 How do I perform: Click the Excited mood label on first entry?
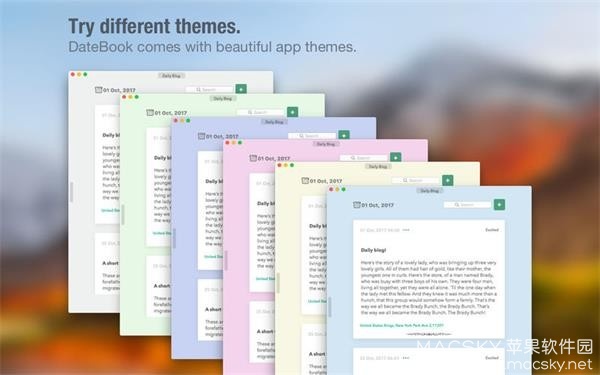(x=492, y=230)
